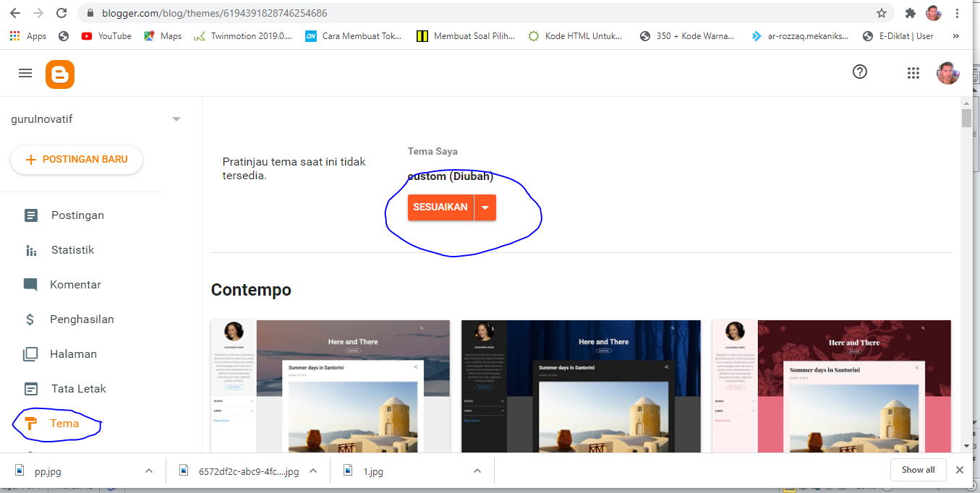The image size is (980, 493).
Task: Click the Postingan document icon
Action: [x=31, y=215]
